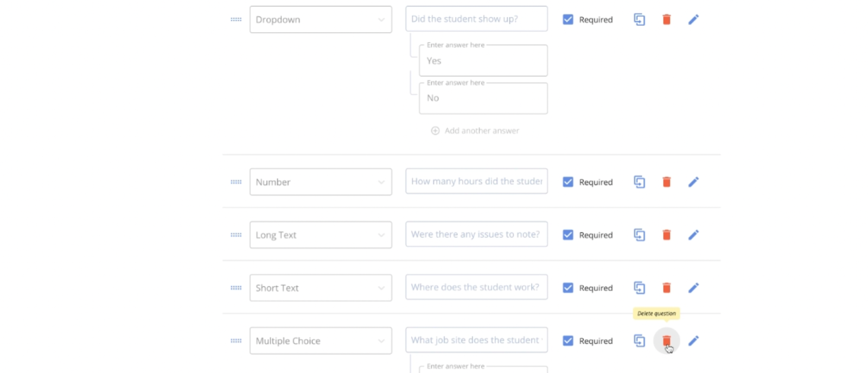This screenshot has height=373, width=868.
Task: Duplicate the Dropdown question
Action: [x=640, y=20]
